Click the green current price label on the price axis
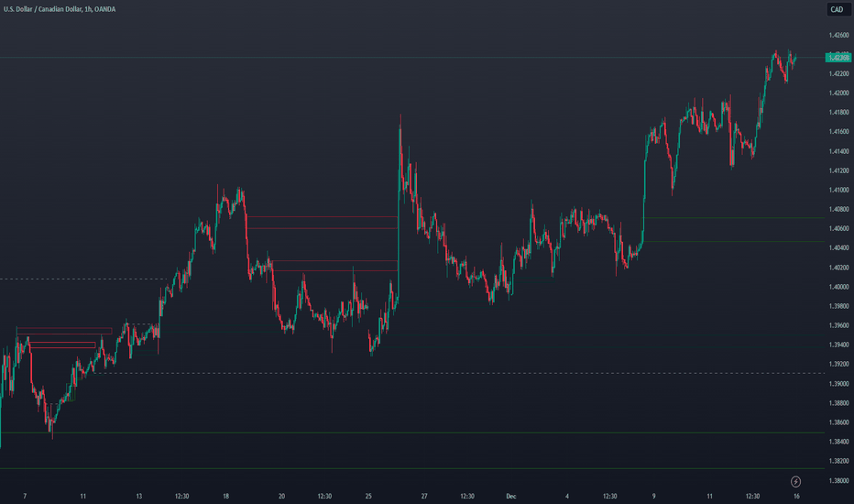Viewport: 854px width, 504px height. (838, 58)
